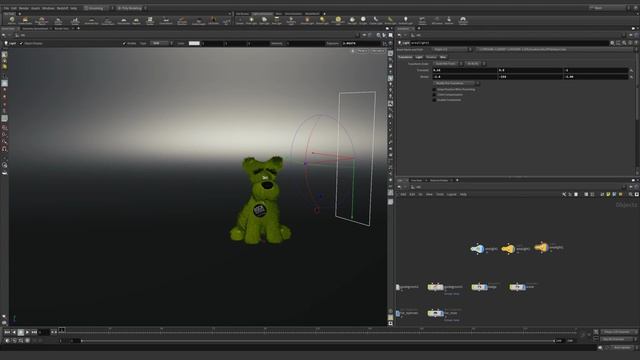Select the Point Light shelf tool

(x=251, y=20)
